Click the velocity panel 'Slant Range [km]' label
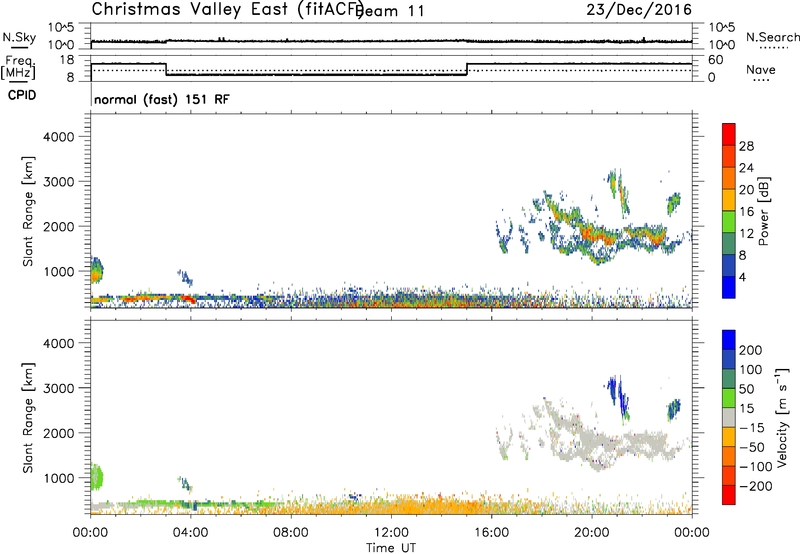The height and width of the screenshot is (554, 800). click(x=28, y=418)
